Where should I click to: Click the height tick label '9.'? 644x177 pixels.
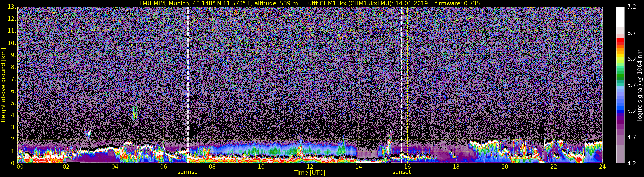click(13, 55)
